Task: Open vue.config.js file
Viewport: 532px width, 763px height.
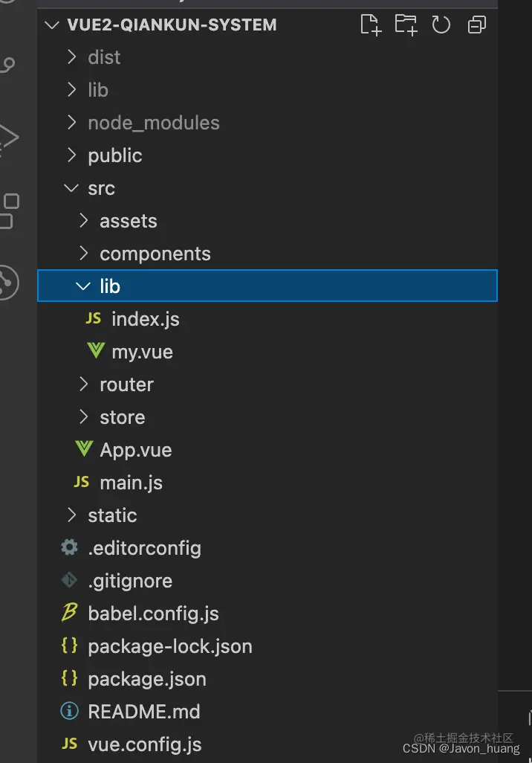Action: pyautogui.click(x=144, y=744)
